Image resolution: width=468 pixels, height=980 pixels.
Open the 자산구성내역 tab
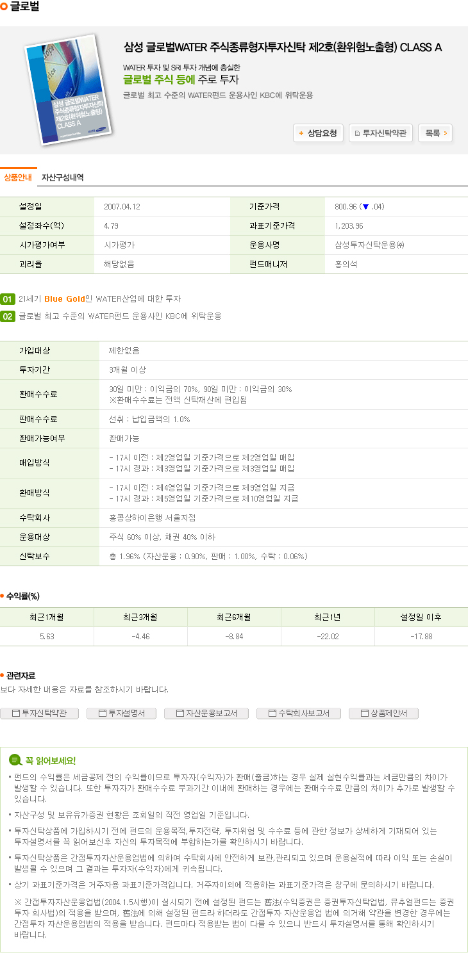(62, 177)
